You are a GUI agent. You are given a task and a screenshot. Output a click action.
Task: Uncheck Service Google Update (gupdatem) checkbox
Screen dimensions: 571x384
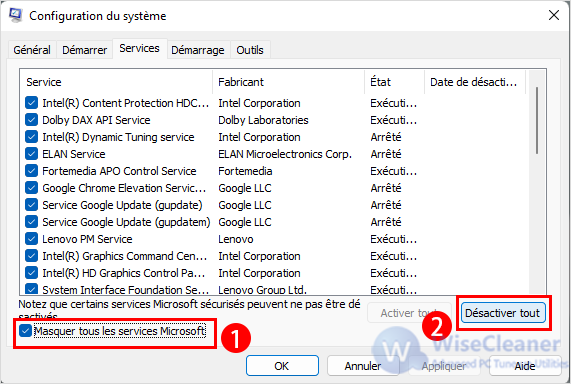(x=31, y=222)
